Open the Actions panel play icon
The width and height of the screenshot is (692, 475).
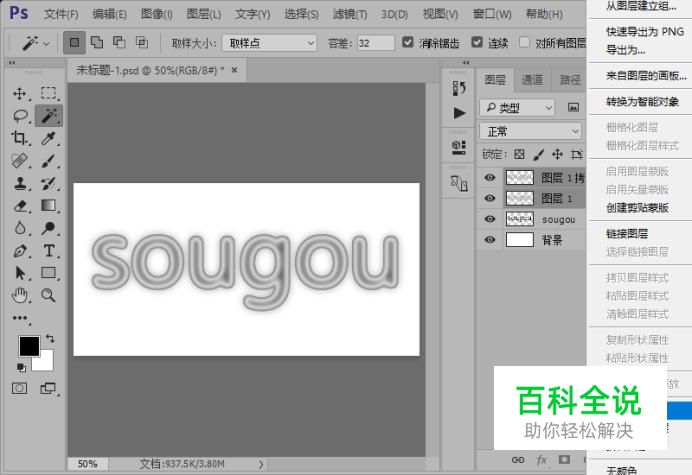pos(459,113)
